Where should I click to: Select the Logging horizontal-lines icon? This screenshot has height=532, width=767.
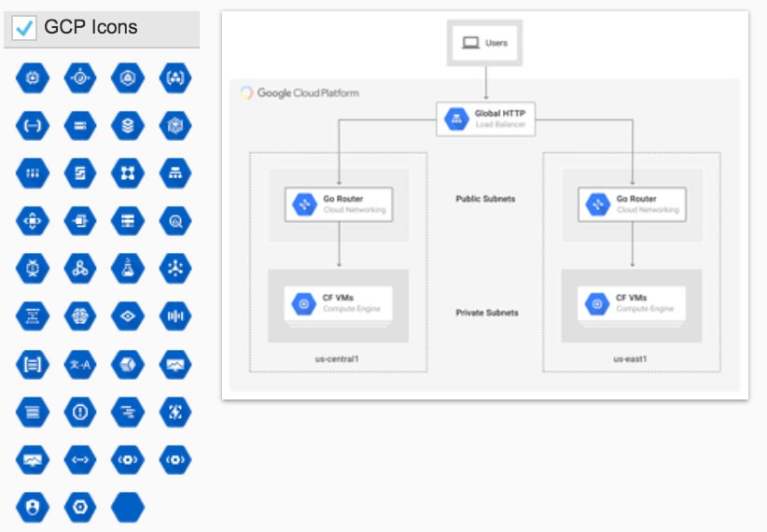pos(33,413)
